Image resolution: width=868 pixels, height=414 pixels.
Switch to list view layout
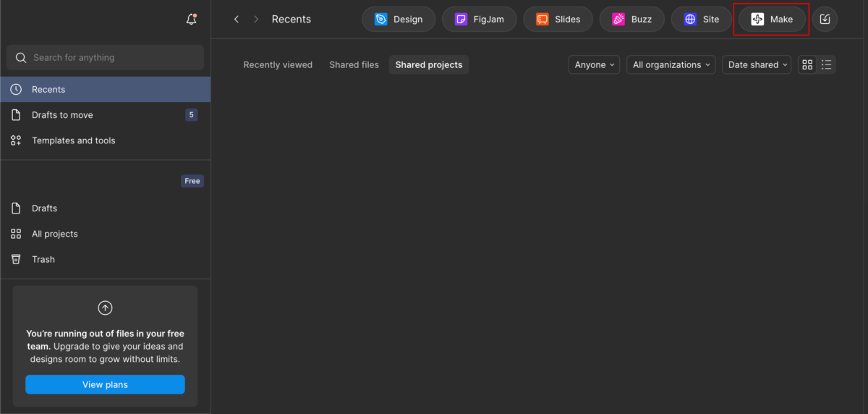[827, 65]
